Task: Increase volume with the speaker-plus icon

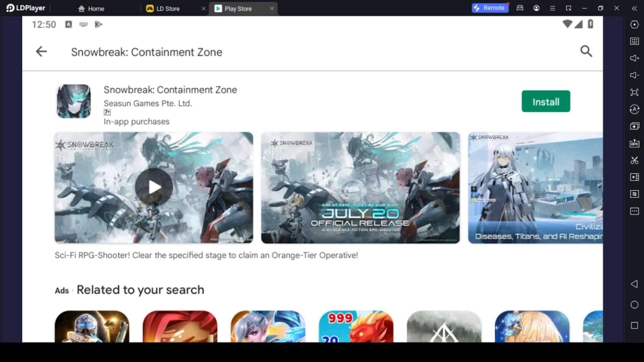Action: click(x=634, y=58)
